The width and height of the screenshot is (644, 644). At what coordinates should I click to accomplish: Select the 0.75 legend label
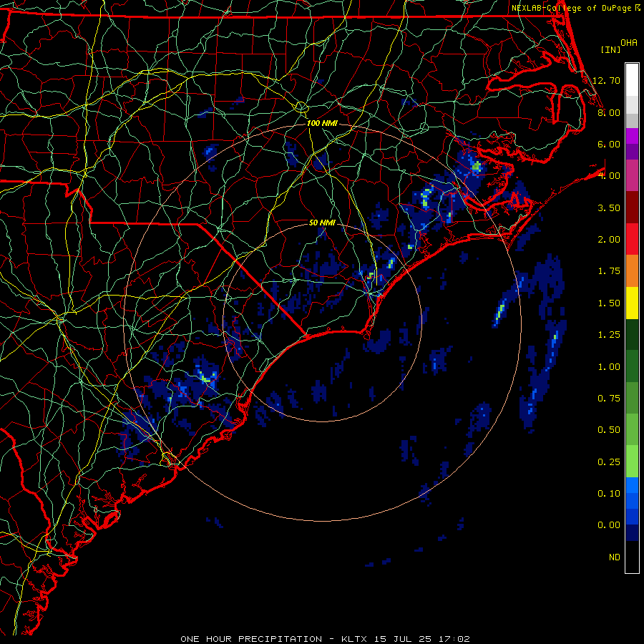coord(609,399)
